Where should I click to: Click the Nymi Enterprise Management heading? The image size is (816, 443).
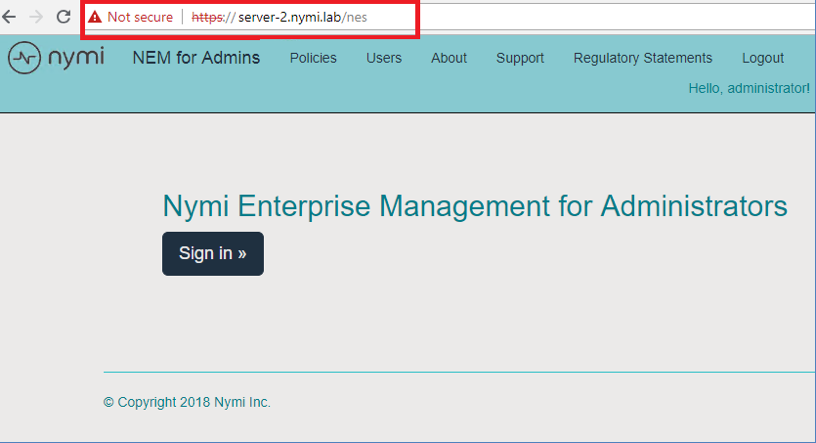(x=475, y=207)
